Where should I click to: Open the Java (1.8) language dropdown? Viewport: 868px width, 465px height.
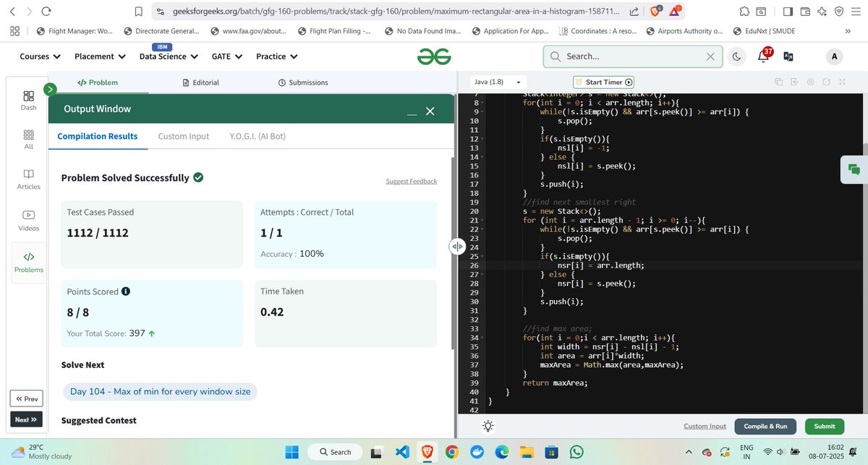[x=498, y=82]
